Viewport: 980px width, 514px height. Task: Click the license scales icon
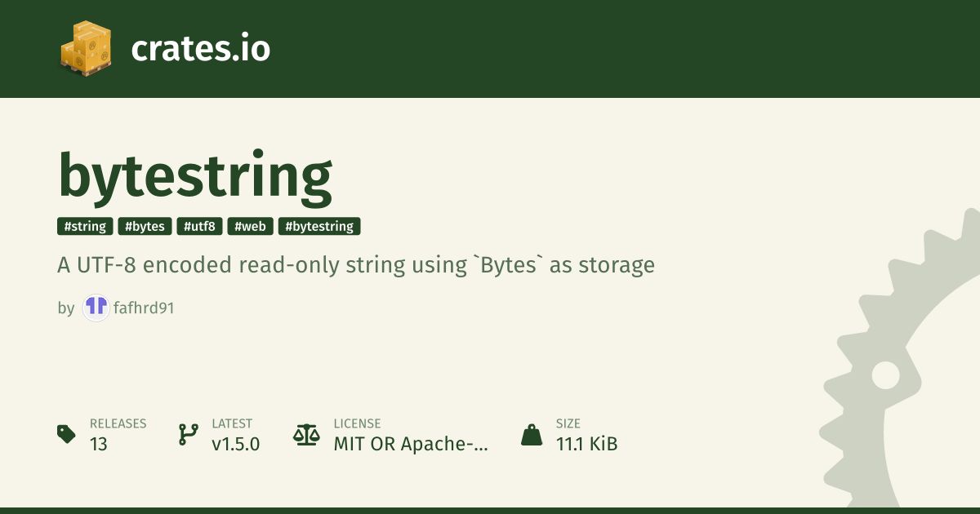coord(306,434)
